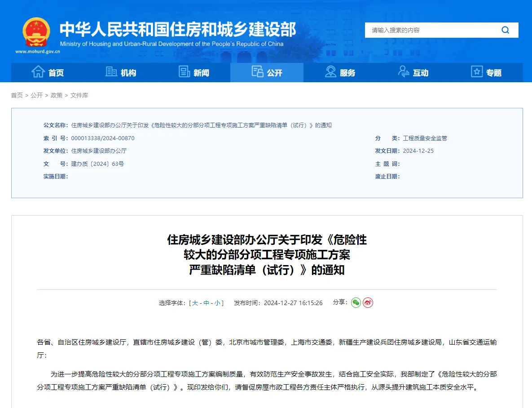Go to 公开 in breadcrumb
This screenshot has height=408, width=532.
(37, 95)
